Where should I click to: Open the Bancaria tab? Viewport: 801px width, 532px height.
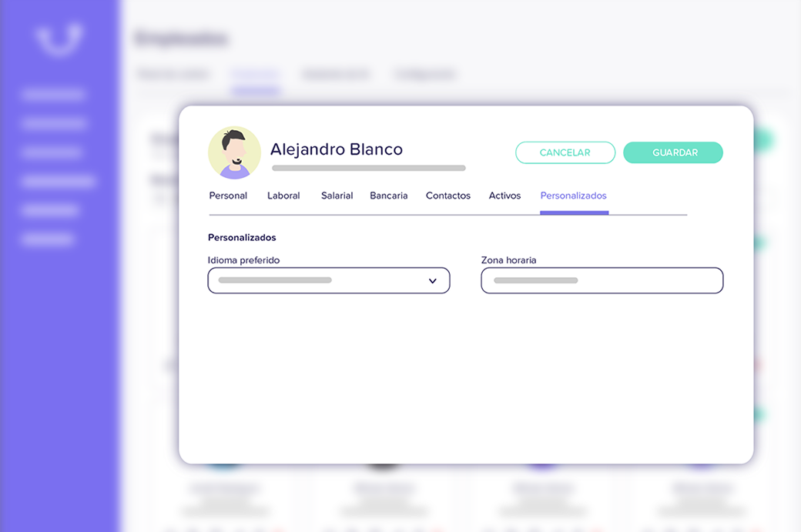point(389,196)
